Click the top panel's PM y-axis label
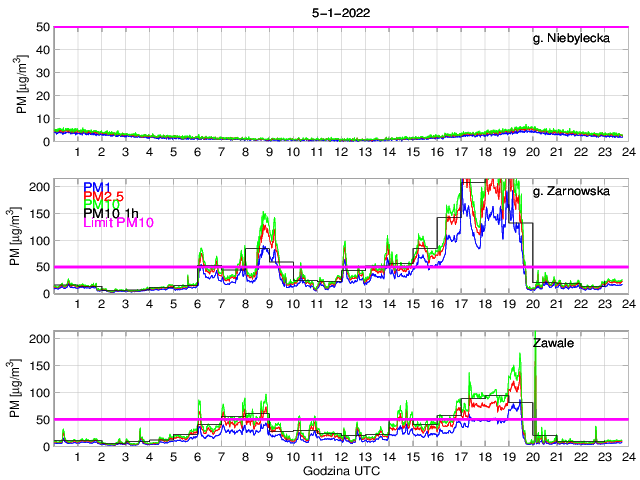The image size is (640, 480). (x=23, y=84)
